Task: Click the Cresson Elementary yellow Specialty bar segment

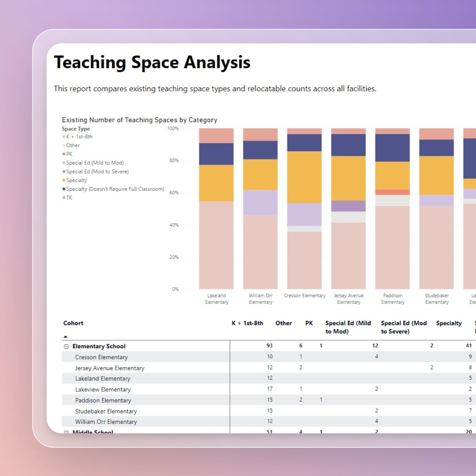Action: click(304, 177)
